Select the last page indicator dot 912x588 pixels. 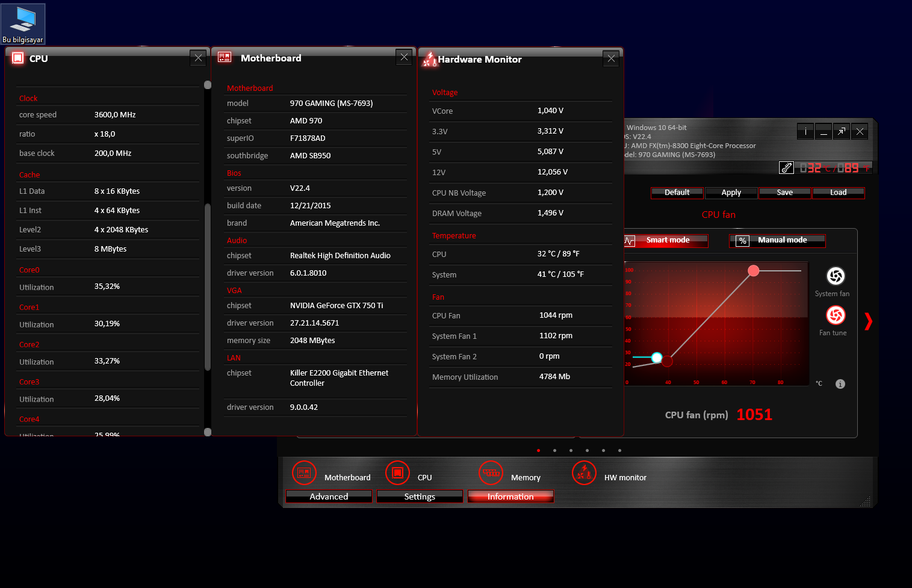point(619,450)
